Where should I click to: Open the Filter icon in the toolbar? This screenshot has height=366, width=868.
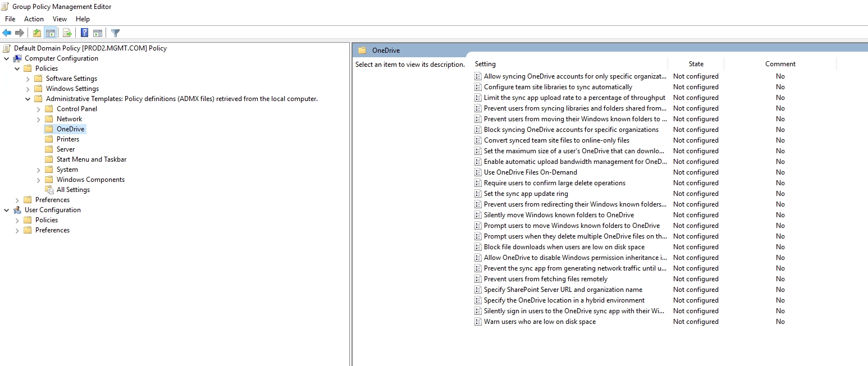tap(115, 33)
